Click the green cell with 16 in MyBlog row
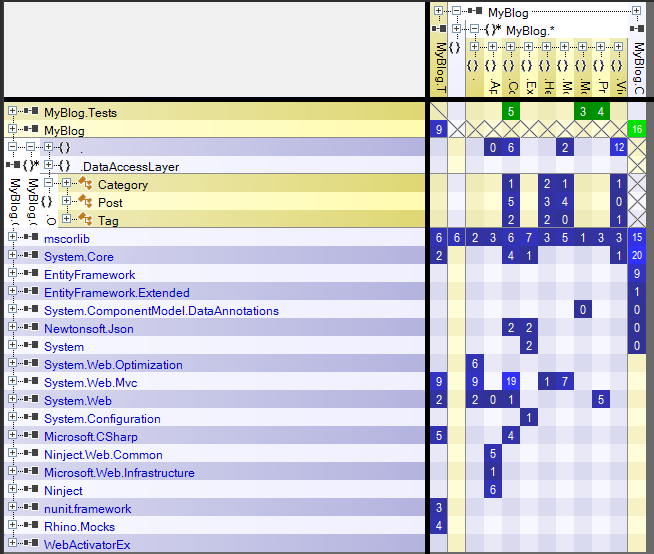654x554 pixels. tap(637, 129)
